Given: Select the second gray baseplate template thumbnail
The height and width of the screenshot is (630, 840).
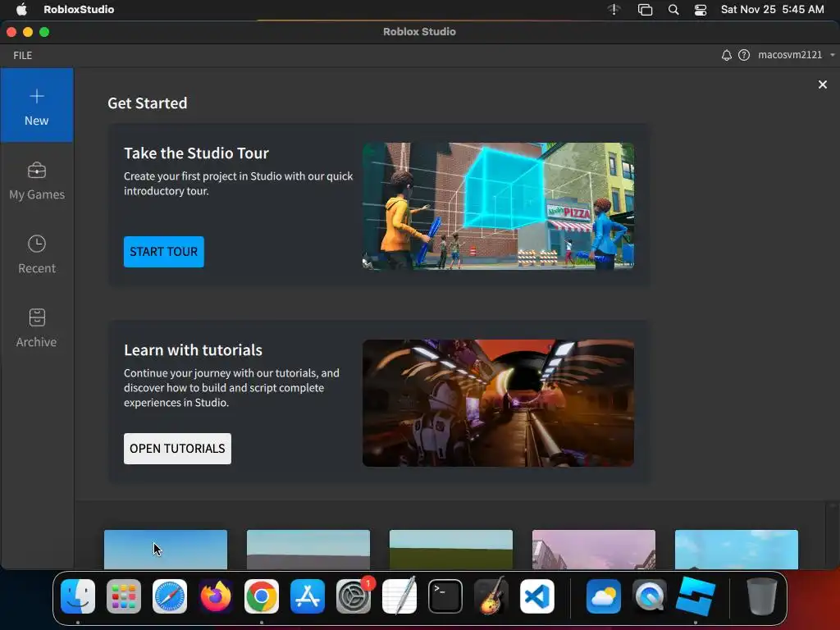Looking at the screenshot, I should tap(308, 550).
